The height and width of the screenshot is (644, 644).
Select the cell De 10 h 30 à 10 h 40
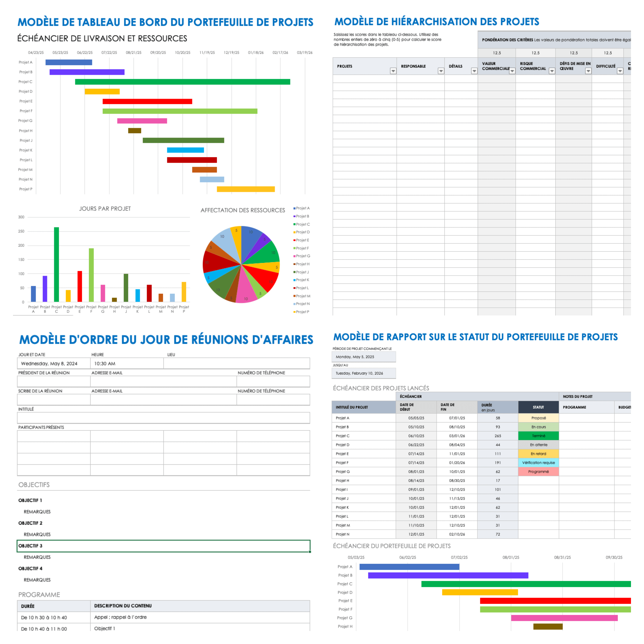pyautogui.click(x=54, y=617)
